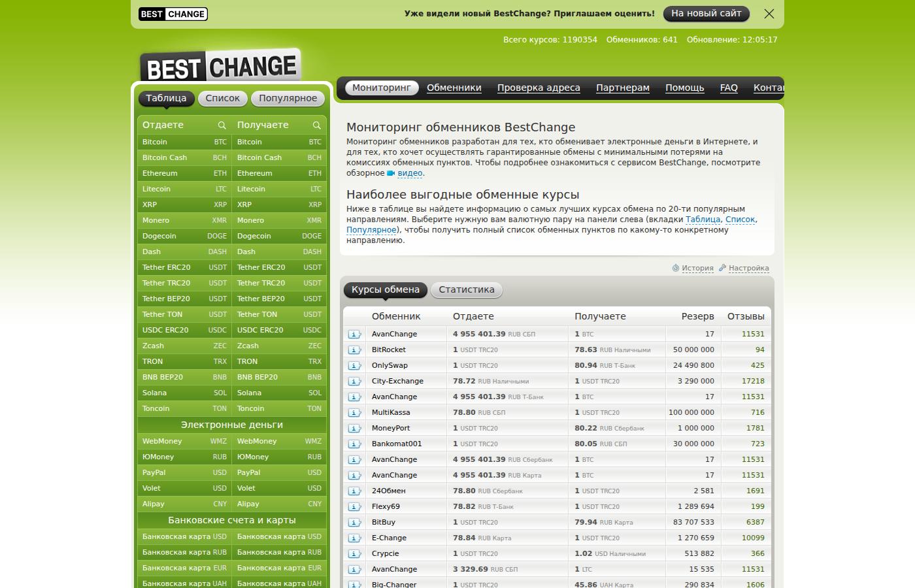Open info icon for BitRocket row

[x=354, y=350]
